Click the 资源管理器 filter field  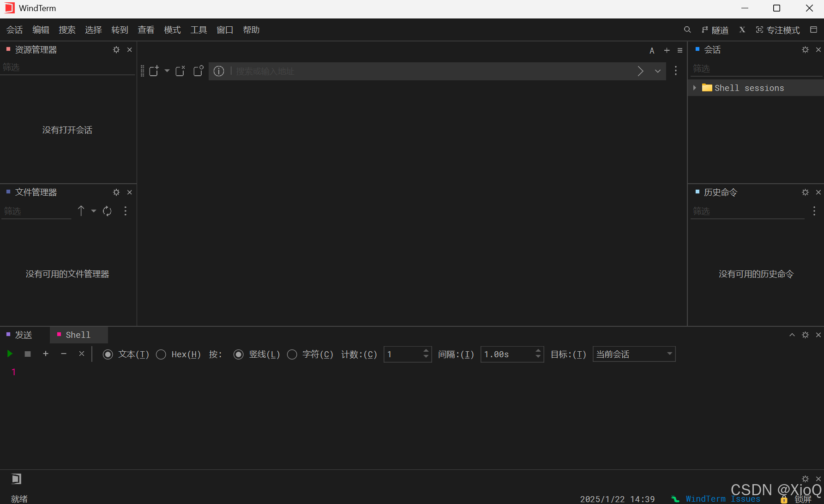pos(67,67)
